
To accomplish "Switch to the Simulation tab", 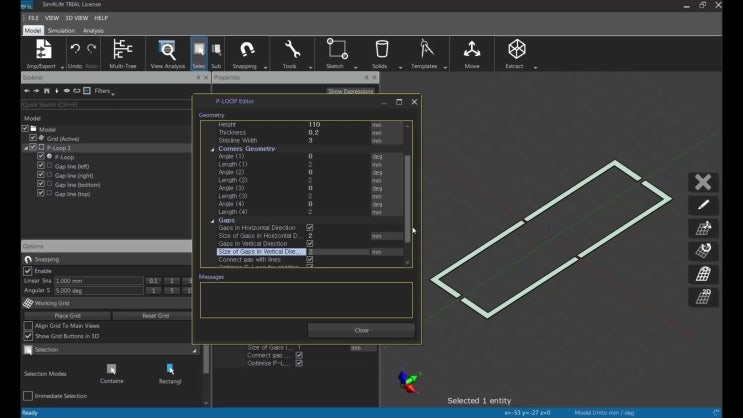I will click(62, 31).
